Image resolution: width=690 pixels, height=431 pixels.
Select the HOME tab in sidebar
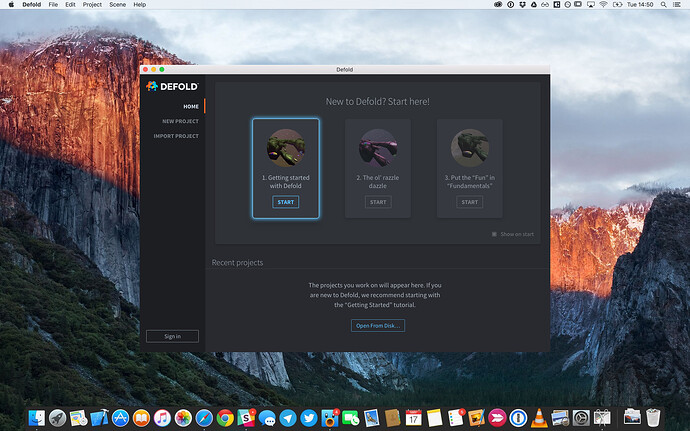pyautogui.click(x=190, y=106)
